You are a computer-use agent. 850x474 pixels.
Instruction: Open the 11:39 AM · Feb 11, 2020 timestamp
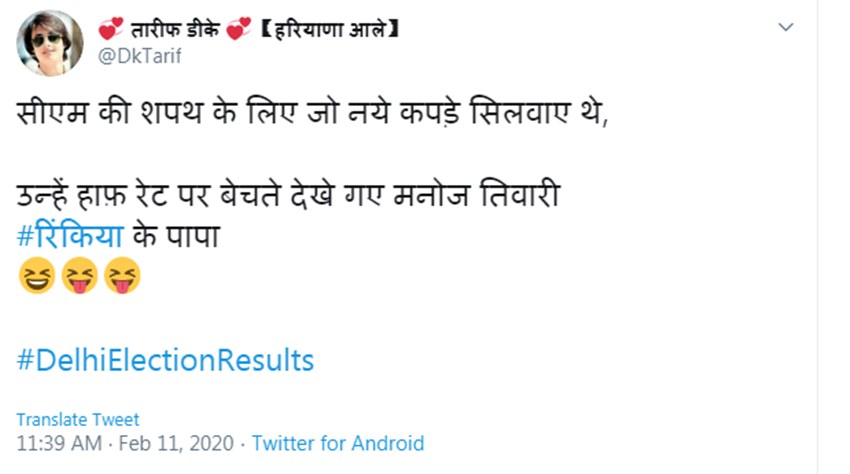(125, 443)
